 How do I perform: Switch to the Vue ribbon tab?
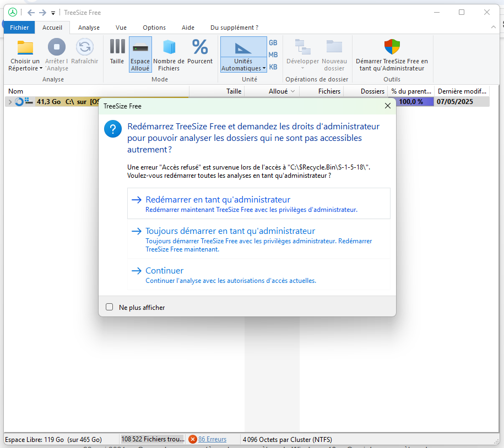[x=121, y=28]
